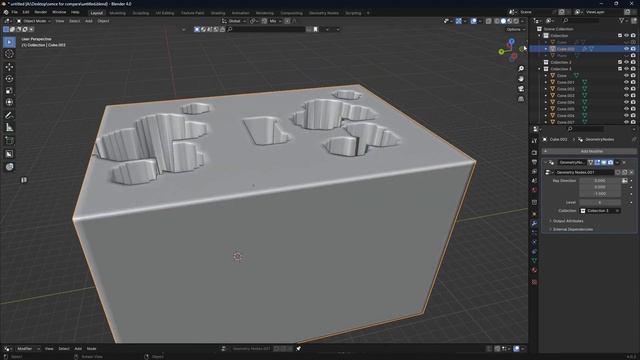The width and height of the screenshot is (640, 360).
Task: Toggle visibility eye for Cube.002
Action: tap(627, 49)
